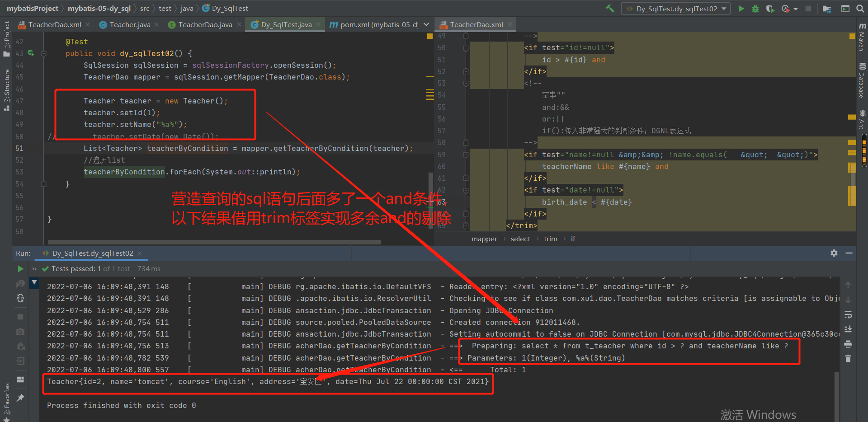Click the Stop process square in the top toolbar
The width and height of the screenshot is (868, 422).
pos(808,8)
